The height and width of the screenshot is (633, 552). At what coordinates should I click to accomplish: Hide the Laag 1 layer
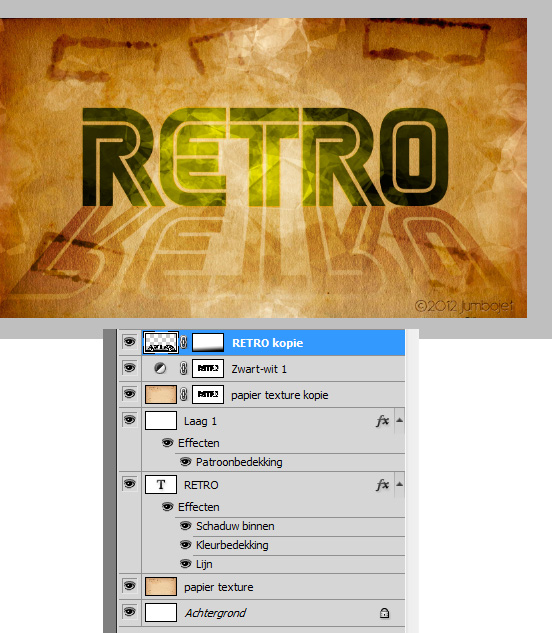coord(129,420)
